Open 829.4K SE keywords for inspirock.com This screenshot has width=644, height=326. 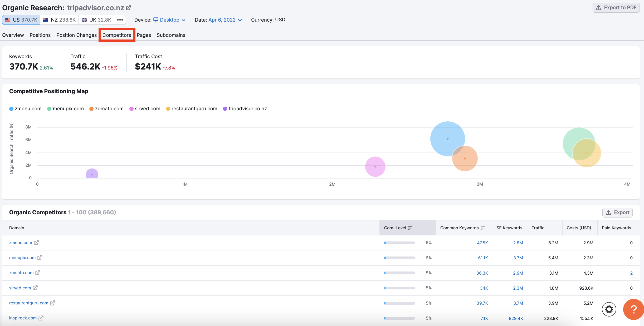tap(516, 318)
